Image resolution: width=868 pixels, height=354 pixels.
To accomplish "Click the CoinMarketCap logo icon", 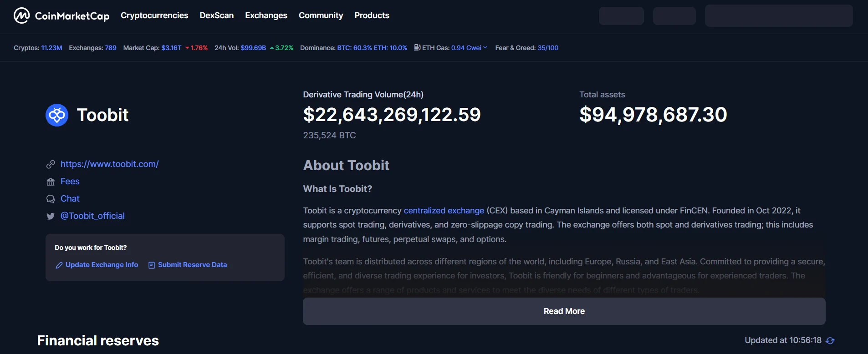I will pos(21,15).
